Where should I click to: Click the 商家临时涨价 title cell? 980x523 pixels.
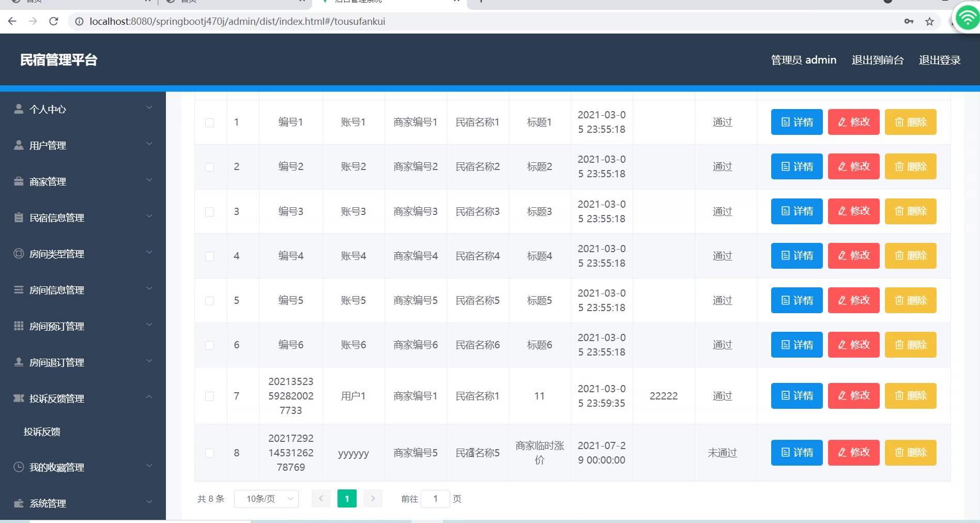click(540, 453)
